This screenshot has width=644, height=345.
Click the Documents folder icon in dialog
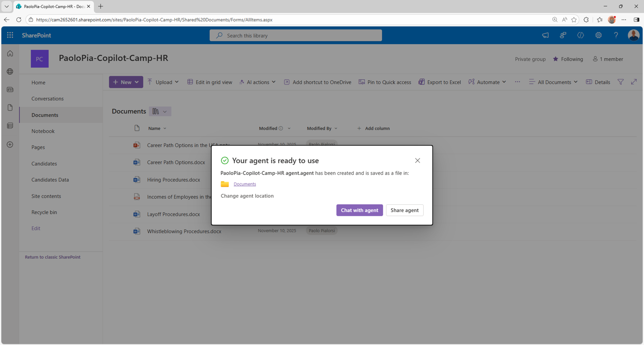[225, 184]
